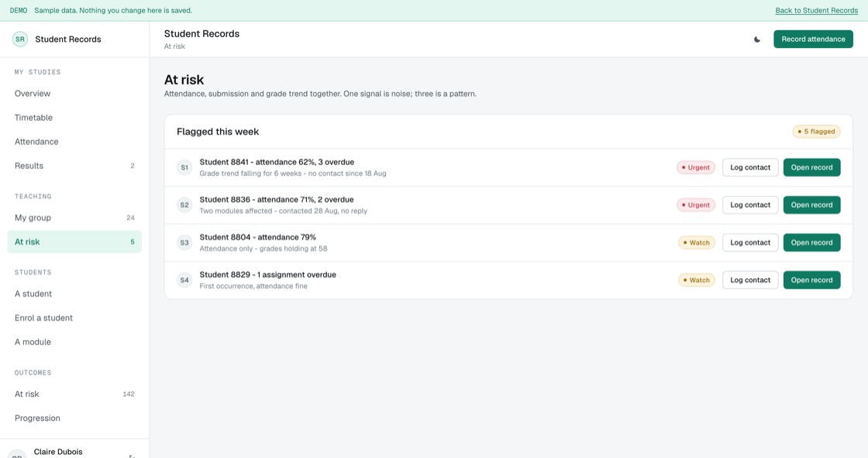Click the Urgent badge on Student 8836
Image resolution: width=868 pixels, height=458 pixels.
pos(696,205)
